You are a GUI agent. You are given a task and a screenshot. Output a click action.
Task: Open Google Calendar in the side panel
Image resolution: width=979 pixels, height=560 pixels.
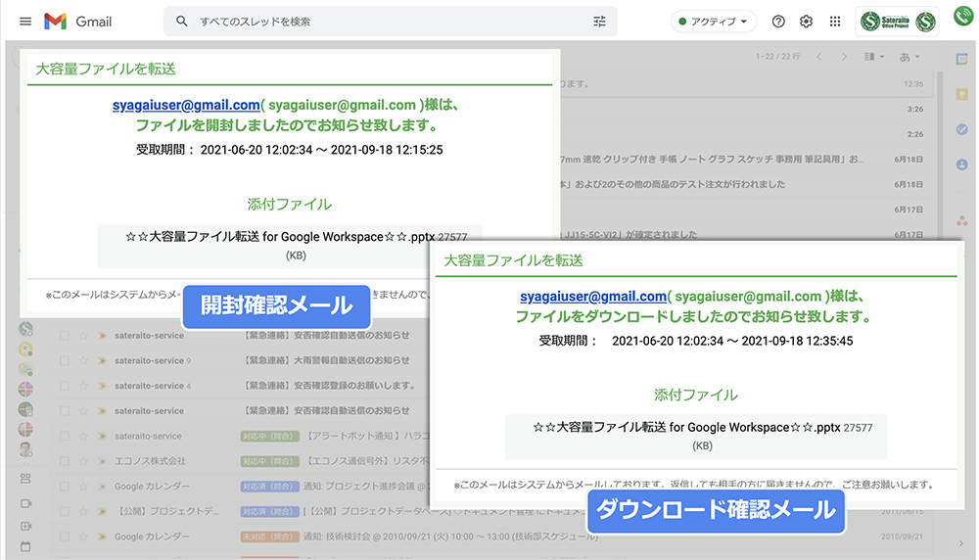(962, 60)
